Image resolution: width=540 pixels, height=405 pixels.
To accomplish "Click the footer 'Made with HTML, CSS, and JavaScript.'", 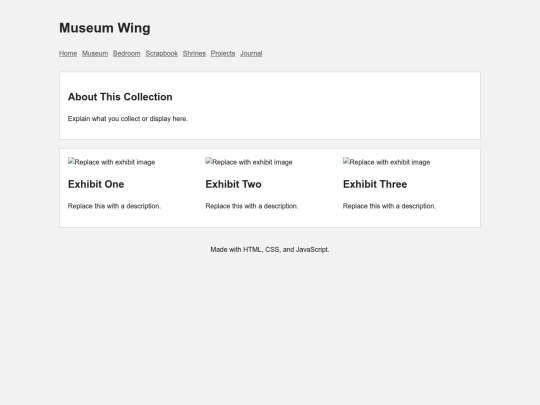I will click(x=270, y=249).
